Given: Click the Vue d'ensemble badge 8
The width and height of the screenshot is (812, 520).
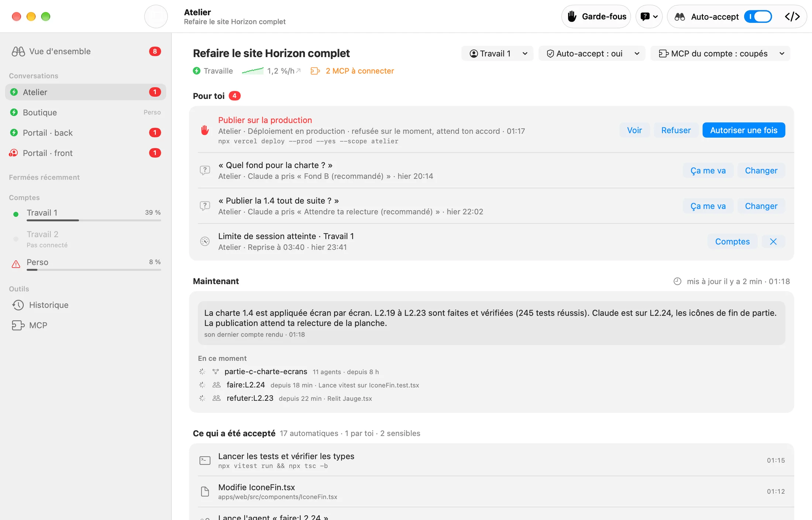Looking at the screenshot, I should pyautogui.click(x=155, y=51).
